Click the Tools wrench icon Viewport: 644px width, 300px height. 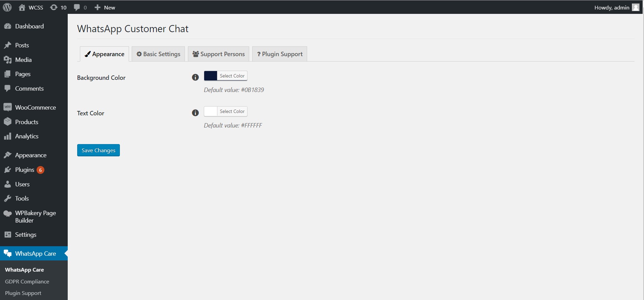[7, 199]
